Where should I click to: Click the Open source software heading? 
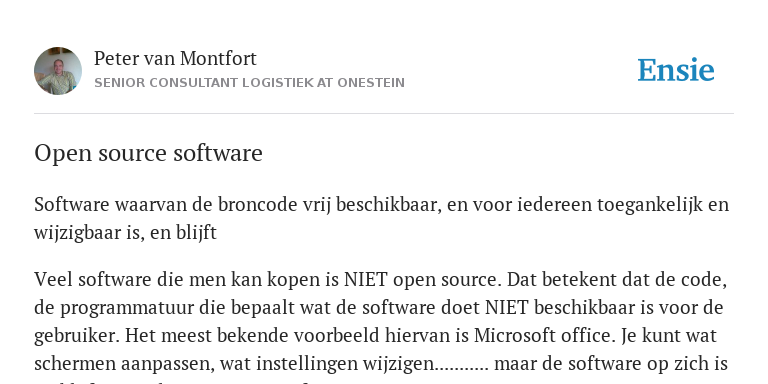pyautogui.click(x=148, y=153)
